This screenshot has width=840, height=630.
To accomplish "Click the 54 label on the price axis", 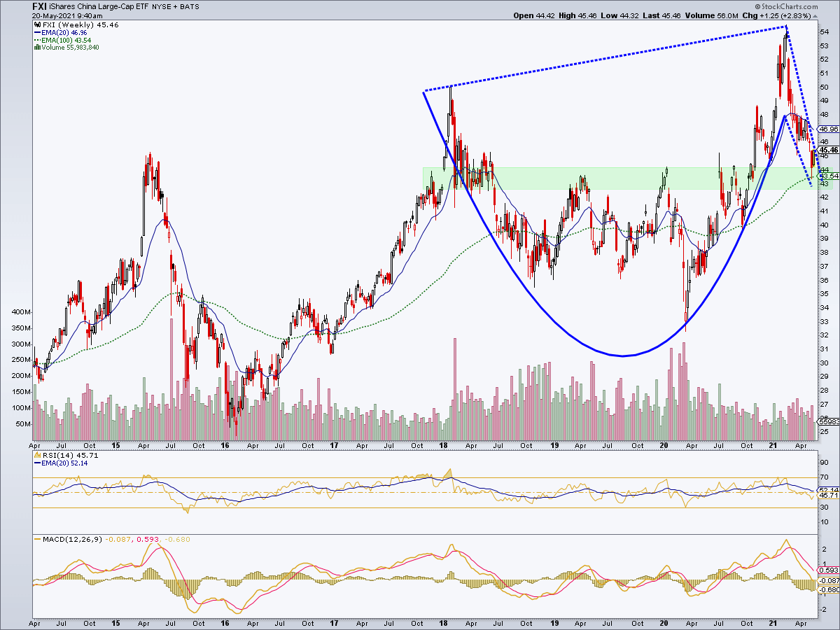I will (x=824, y=32).
